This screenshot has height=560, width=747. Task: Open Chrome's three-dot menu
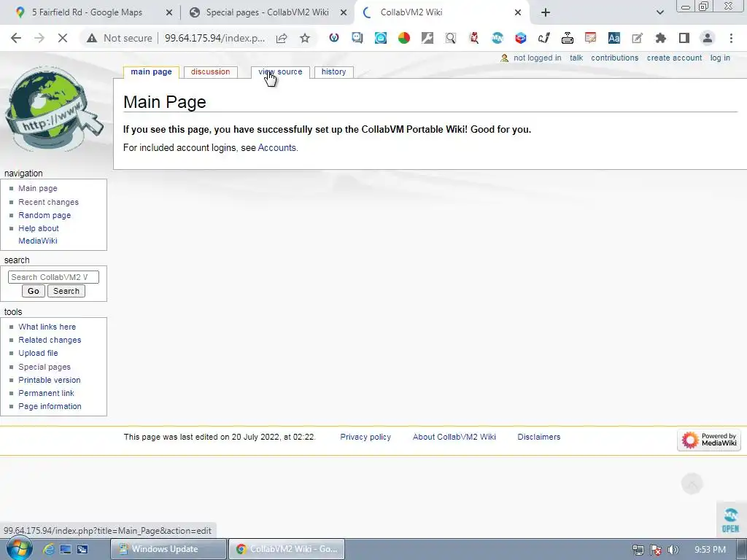731,38
